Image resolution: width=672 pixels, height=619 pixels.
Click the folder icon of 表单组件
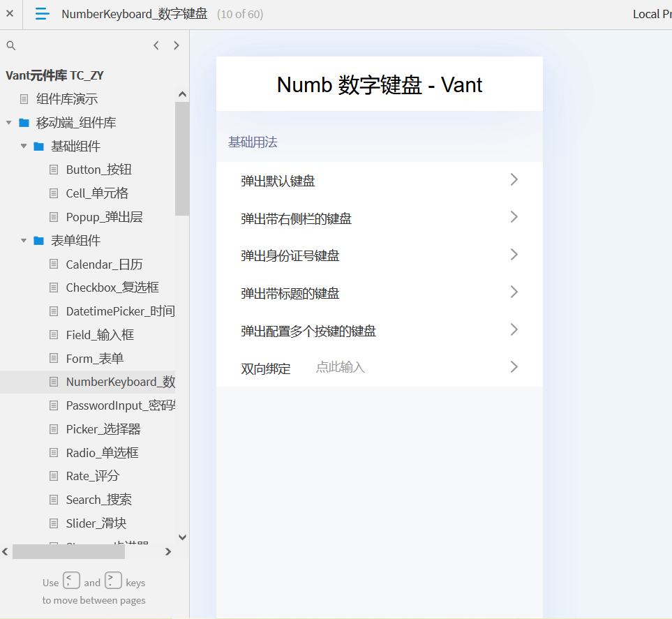pos(38,241)
